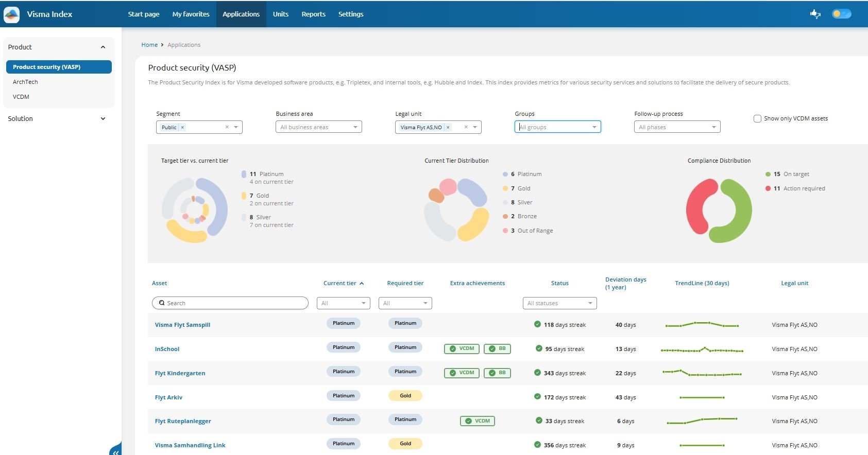This screenshot has height=455, width=868.
Task: Open the Segment dropdown arrow
Action: (x=236, y=127)
